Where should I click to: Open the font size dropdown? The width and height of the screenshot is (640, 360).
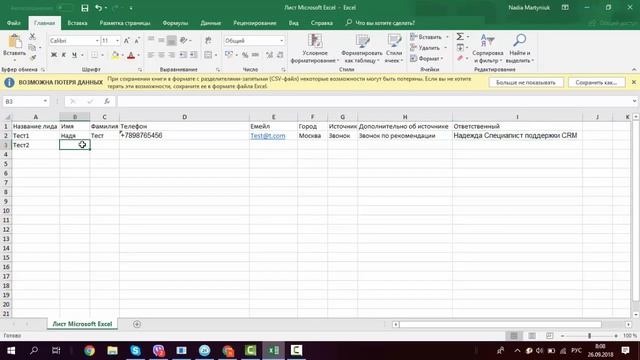coord(118,41)
